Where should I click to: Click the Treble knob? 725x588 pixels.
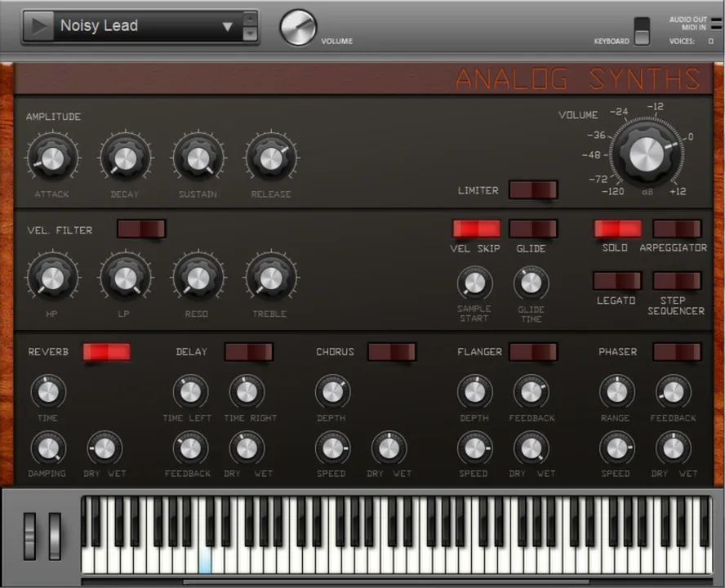click(x=271, y=278)
